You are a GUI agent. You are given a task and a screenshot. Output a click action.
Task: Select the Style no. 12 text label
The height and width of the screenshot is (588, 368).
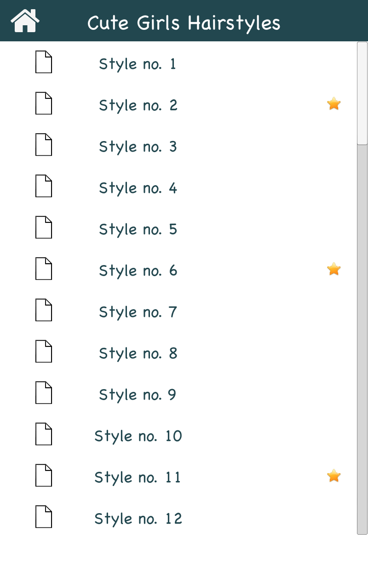click(x=138, y=519)
